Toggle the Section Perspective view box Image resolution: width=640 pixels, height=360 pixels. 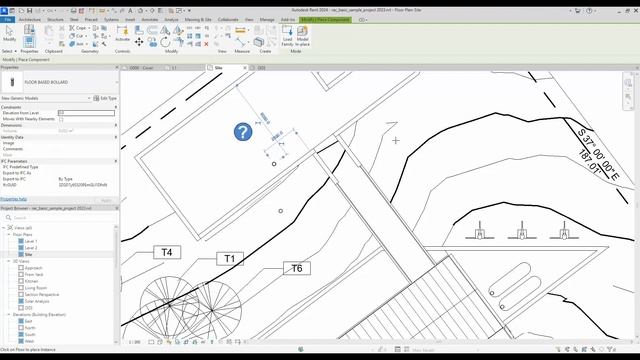21,294
